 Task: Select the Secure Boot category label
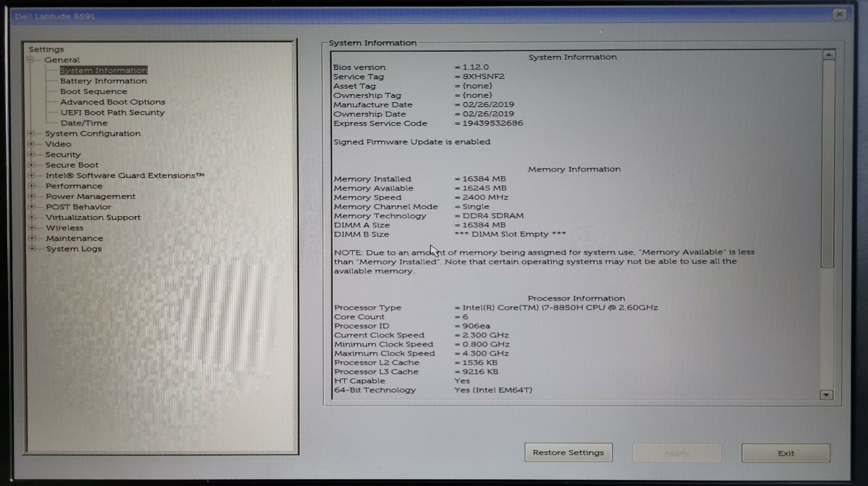[72, 165]
